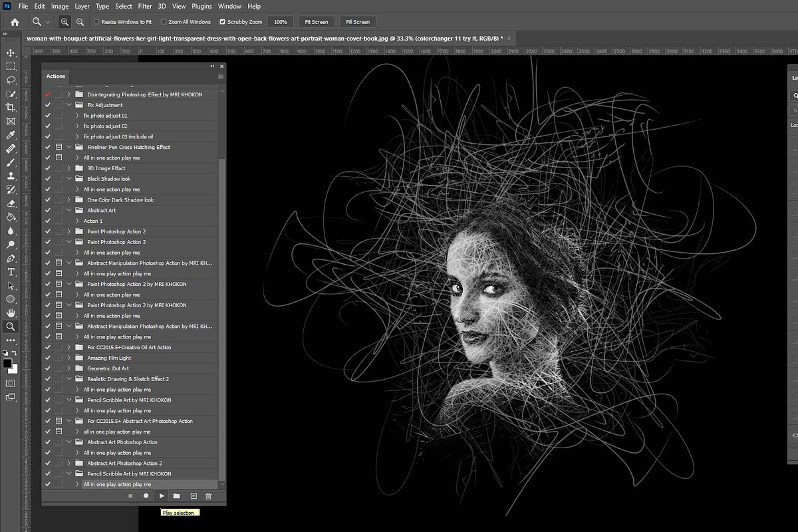Click the Fill Screen button
This screenshot has height=532, width=798.
pyautogui.click(x=358, y=22)
